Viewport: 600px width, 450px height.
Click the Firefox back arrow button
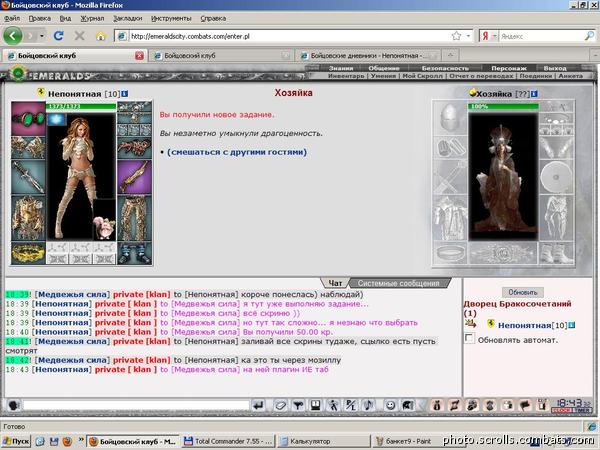pos(12,36)
